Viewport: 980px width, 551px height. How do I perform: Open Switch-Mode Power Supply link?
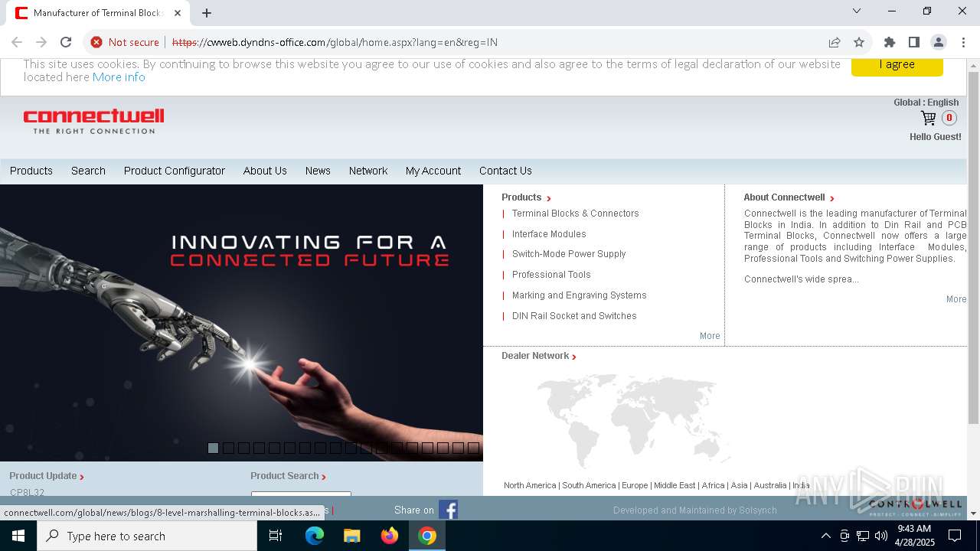(569, 254)
